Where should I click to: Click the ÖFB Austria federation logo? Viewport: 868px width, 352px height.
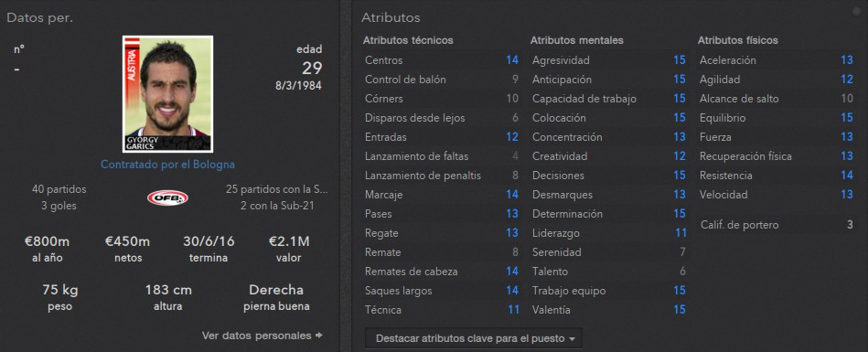167,197
